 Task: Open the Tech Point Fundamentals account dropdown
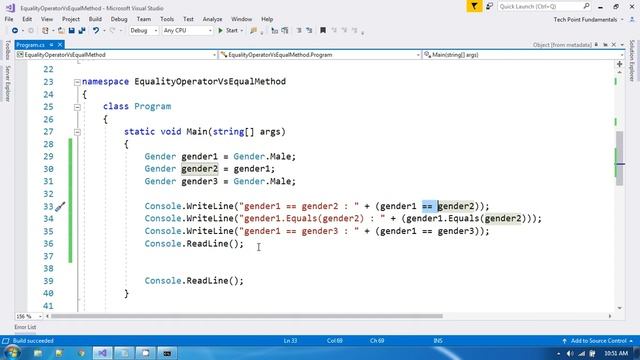(x=622, y=20)
